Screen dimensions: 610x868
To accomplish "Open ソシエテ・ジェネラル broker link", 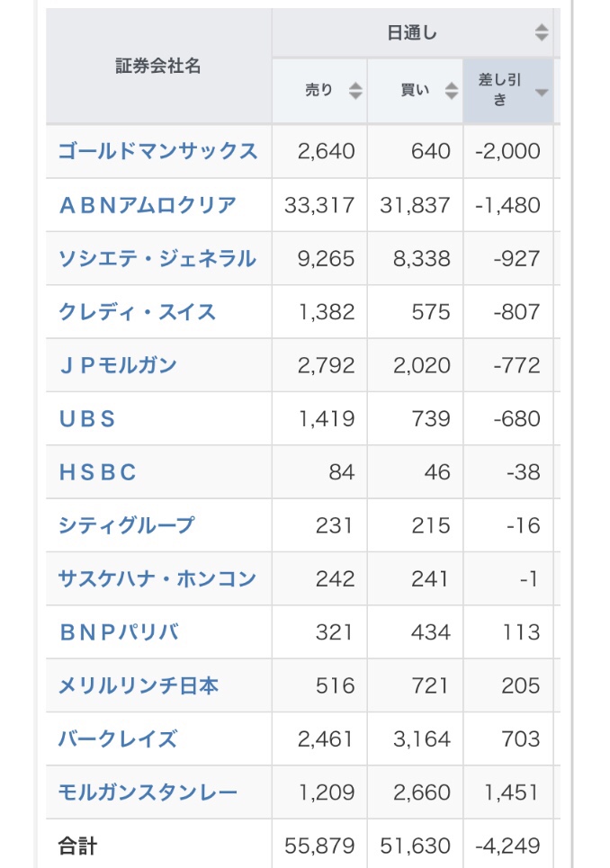I will click(157, 258).
